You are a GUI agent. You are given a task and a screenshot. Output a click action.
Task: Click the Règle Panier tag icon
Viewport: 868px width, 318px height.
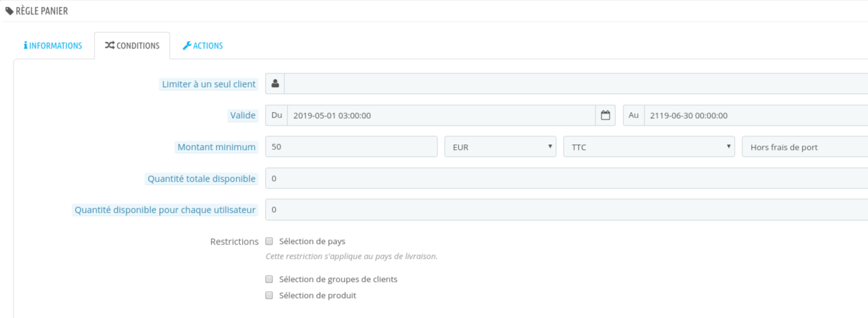click(9, 11)
